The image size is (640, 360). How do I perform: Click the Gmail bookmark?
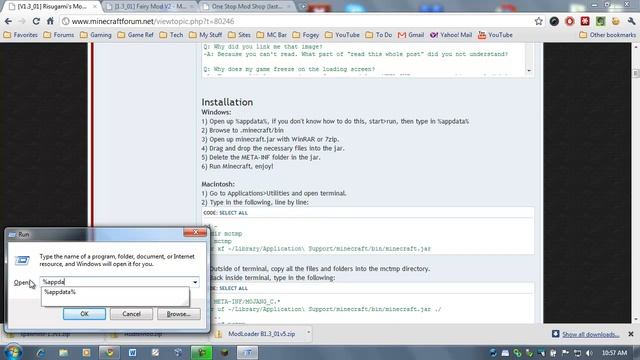coord(411,35)
